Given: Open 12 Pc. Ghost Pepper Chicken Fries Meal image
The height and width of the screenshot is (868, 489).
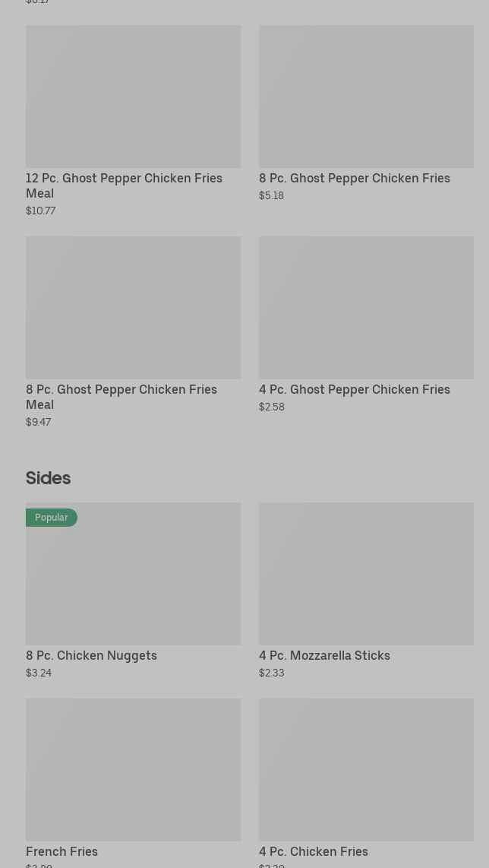Looking at the screenshot, I should tap(133, 97).
